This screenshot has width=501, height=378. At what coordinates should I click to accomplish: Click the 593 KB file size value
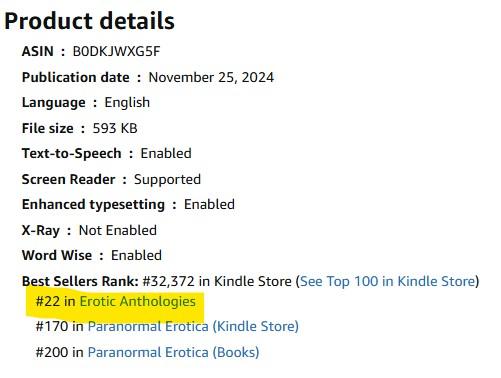pos(115,128)
